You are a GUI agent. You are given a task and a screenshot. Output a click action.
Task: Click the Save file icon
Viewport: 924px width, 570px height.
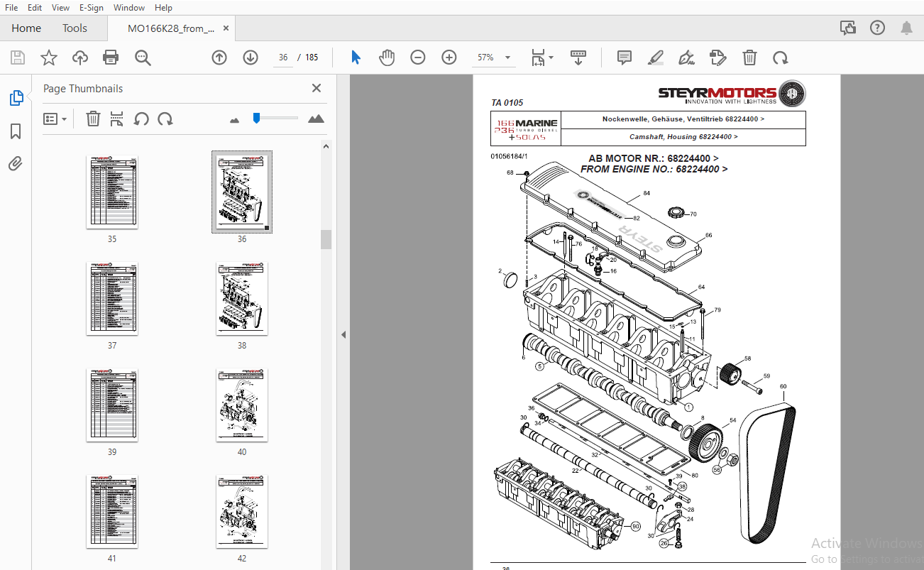point(18,57)
